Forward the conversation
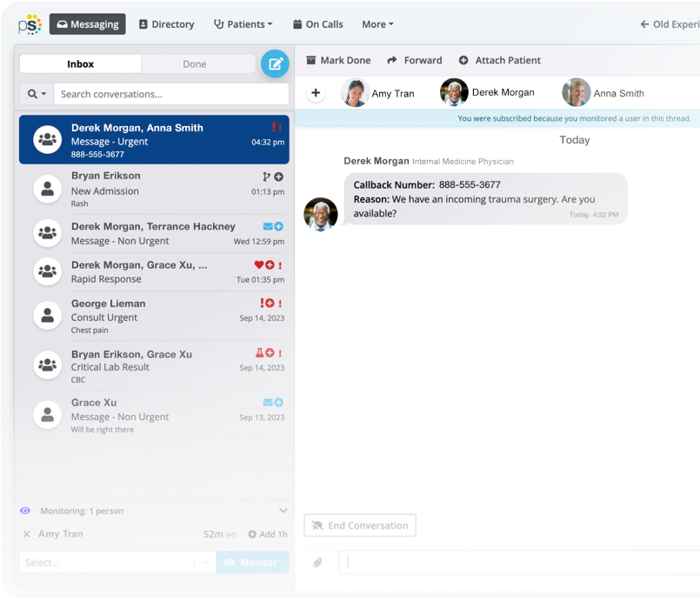The width and height of the screenshot is (700, 601). pyautogui.click(x=414, y=60)
